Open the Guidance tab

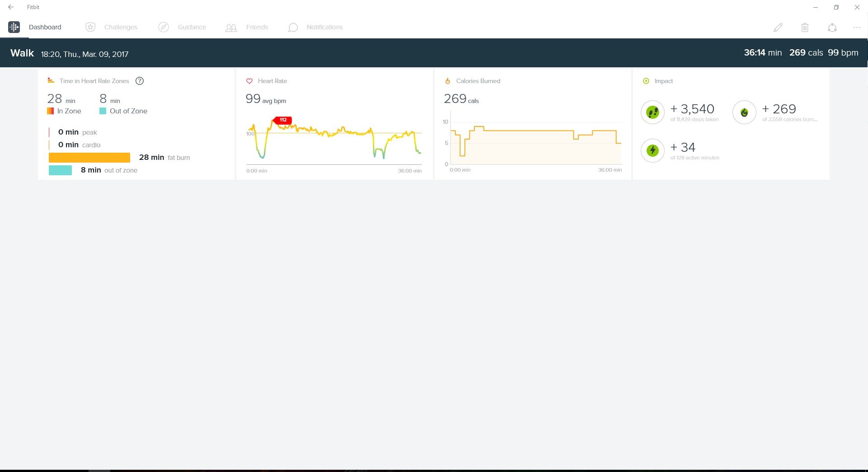coord(192,27)
